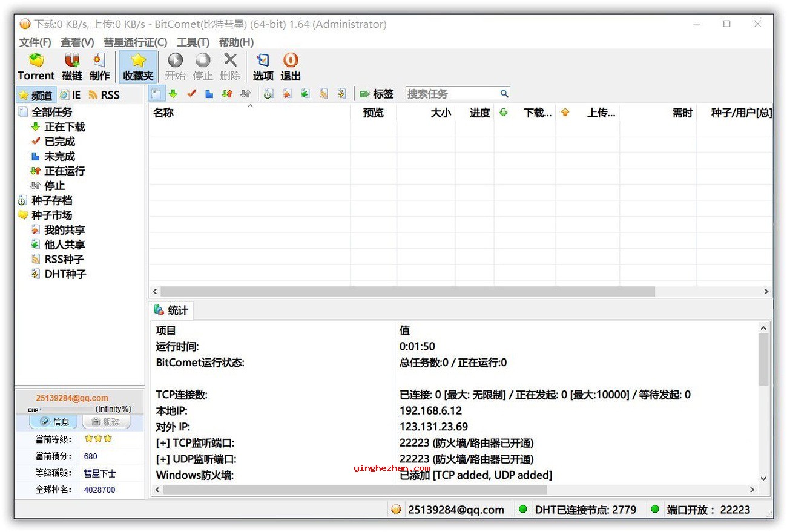Select 正在运行 in the sidebar tree
This screenshot has height=532, width=787.
point(64,171)
